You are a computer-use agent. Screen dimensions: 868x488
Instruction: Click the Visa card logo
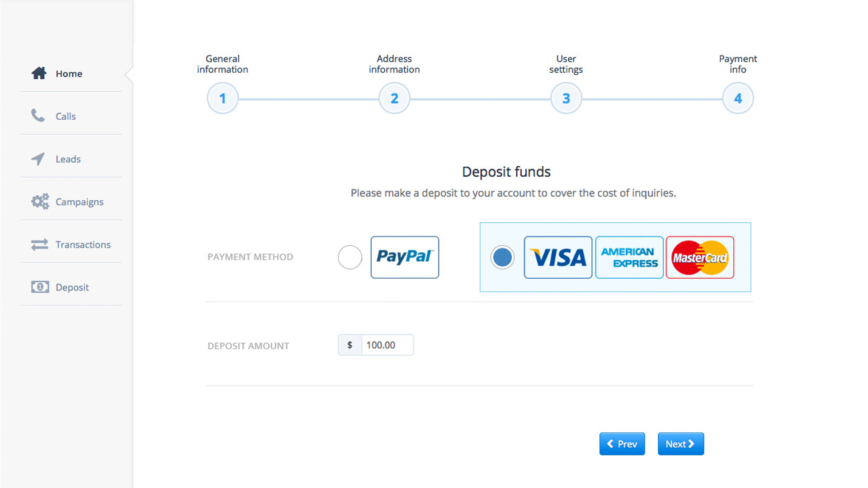558,257
